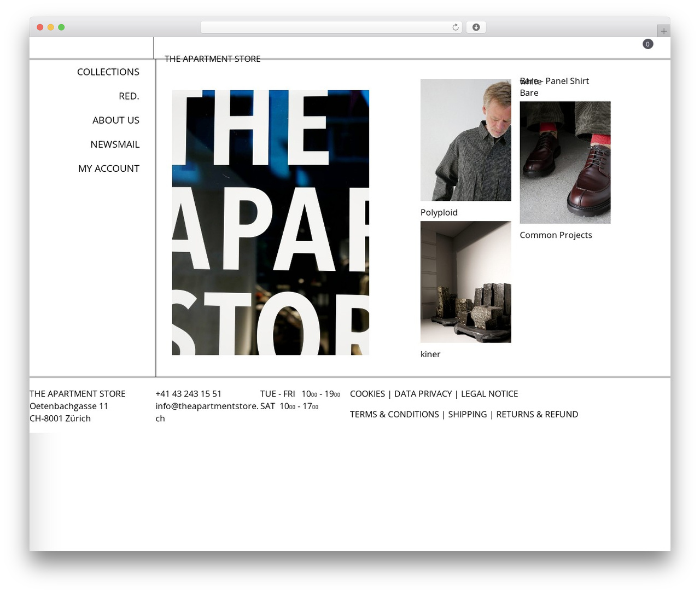Click the footer THE APARTMENT STORE name

[x=78, y=394]
